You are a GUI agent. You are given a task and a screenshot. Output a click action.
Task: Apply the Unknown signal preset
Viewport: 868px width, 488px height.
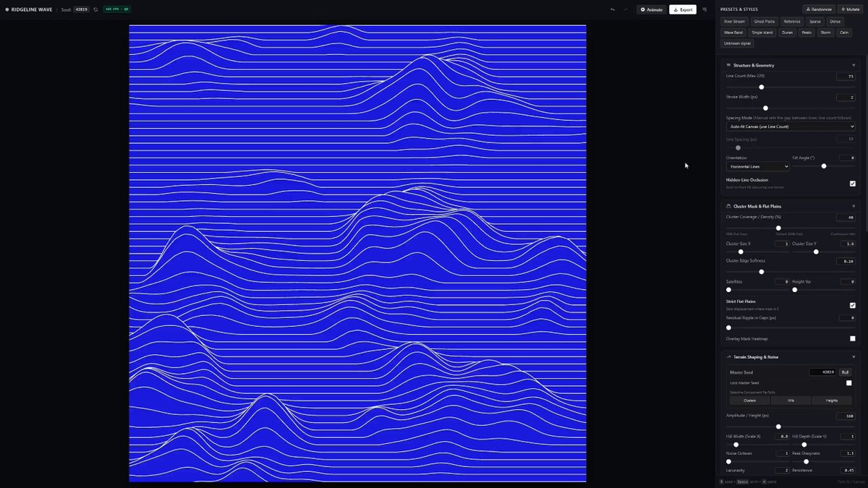737,43
